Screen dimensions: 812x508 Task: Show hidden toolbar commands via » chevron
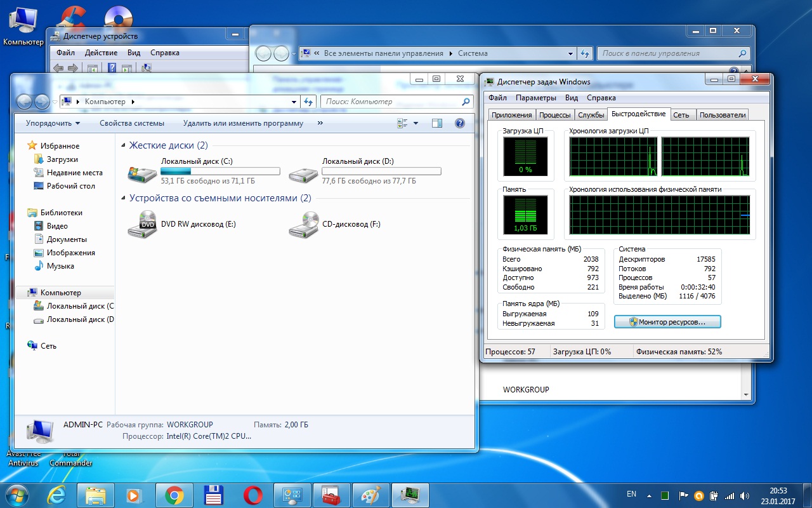(320, 123)
